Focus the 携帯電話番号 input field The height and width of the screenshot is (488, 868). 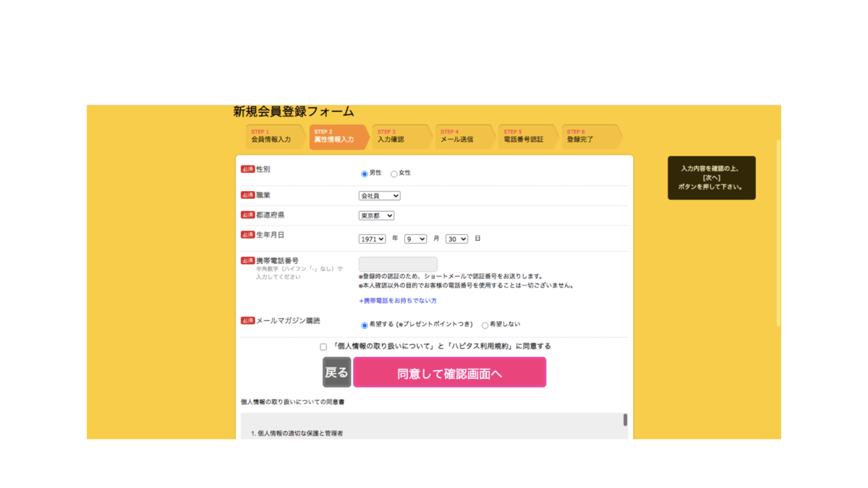coord(398,265)
